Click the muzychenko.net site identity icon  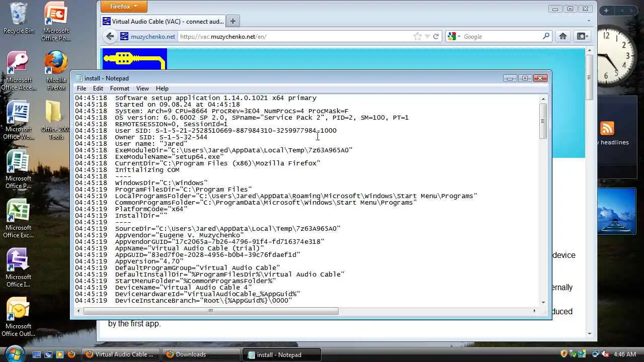pos(124,36)
